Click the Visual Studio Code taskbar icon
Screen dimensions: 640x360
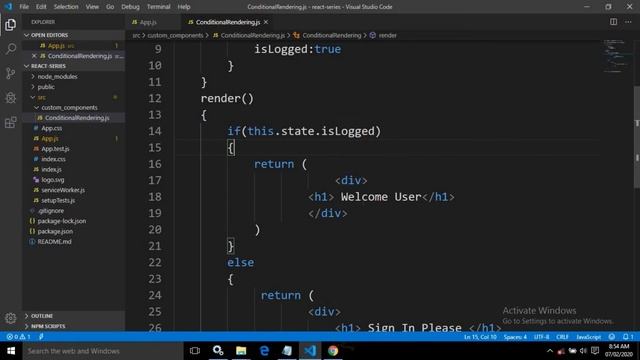tap(310, 351)
